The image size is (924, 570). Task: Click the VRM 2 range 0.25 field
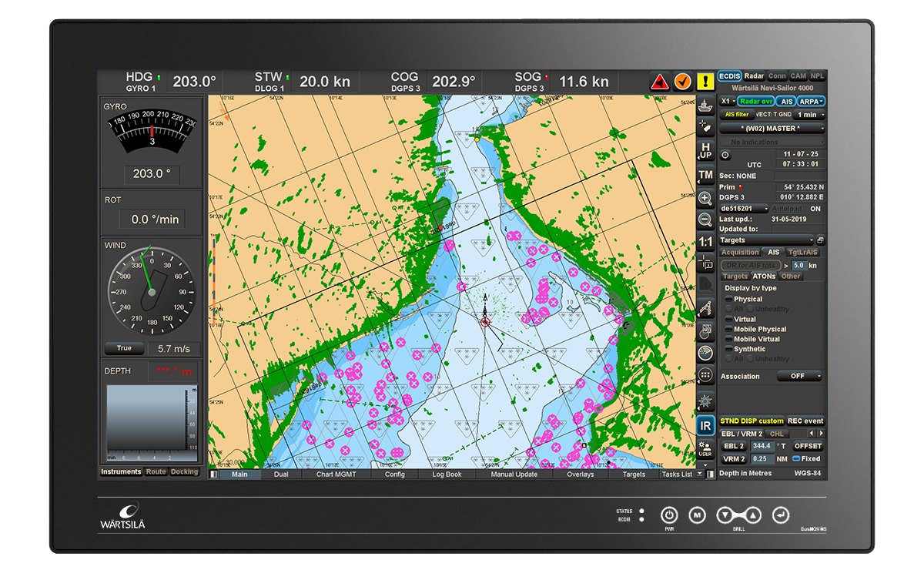tap(762, 458)
